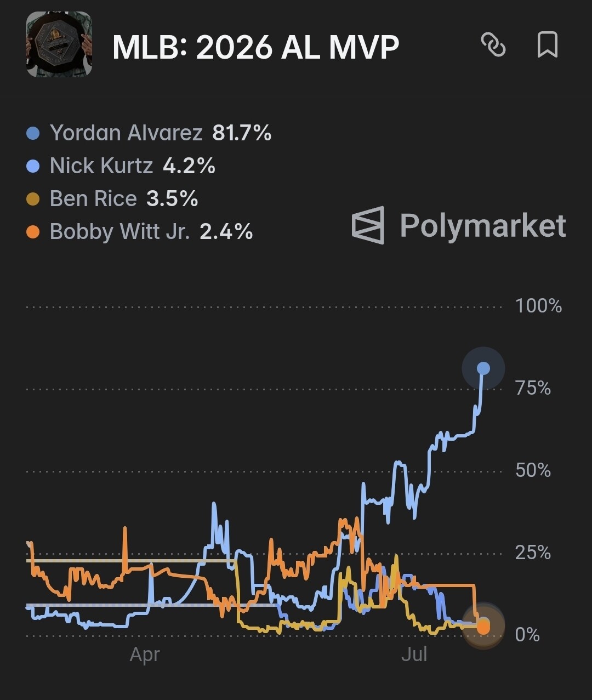Select the Yordan Alvarez legend dot
592x700 pixels.
pos(33,133)
